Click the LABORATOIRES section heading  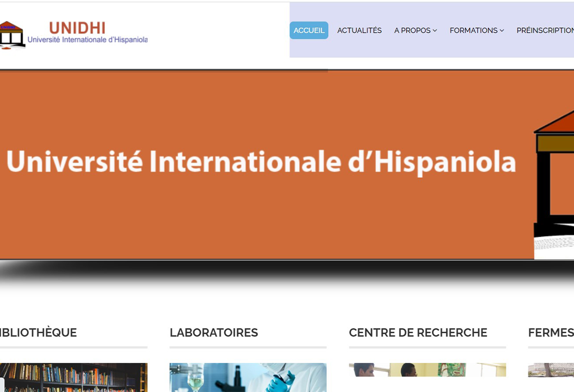pyautogui.click(x=214, y=332)
